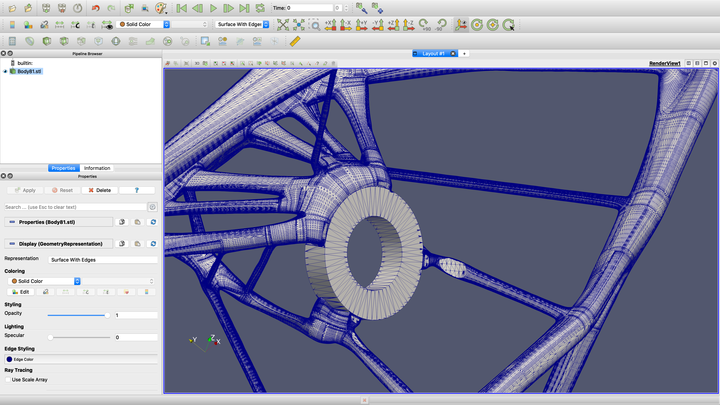Viewport: 720px width, 405px height.
Task: Click the Reset Camera icon
Action: [x=283, y=24]
